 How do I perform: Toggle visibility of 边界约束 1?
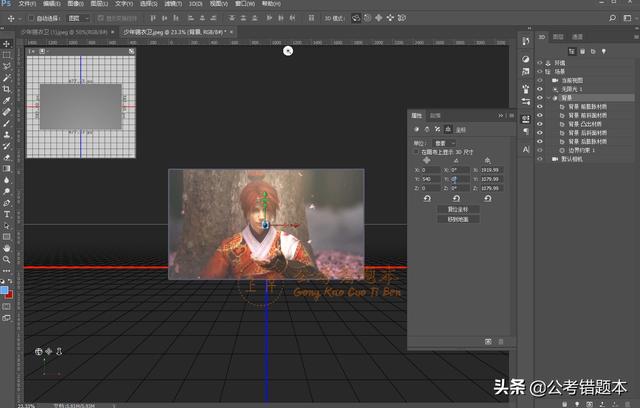pyautogui.click(x=540, y=150)
